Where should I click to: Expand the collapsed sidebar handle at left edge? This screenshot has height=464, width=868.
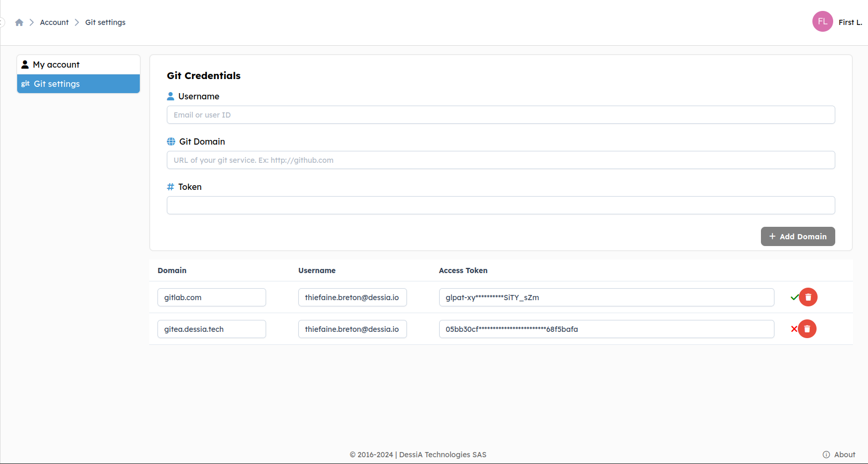(x=2, y=22)
